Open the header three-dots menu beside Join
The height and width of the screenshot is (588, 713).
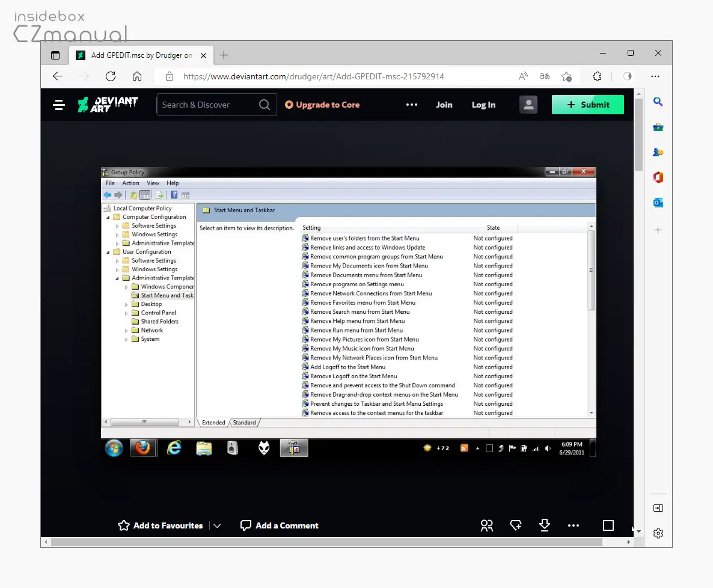click(411, 105)
